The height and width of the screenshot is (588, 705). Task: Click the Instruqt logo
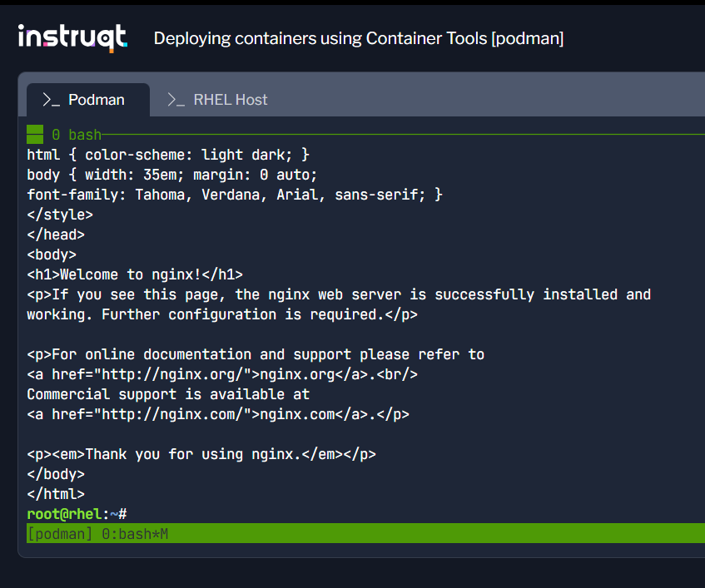click(x=72, y=37)
